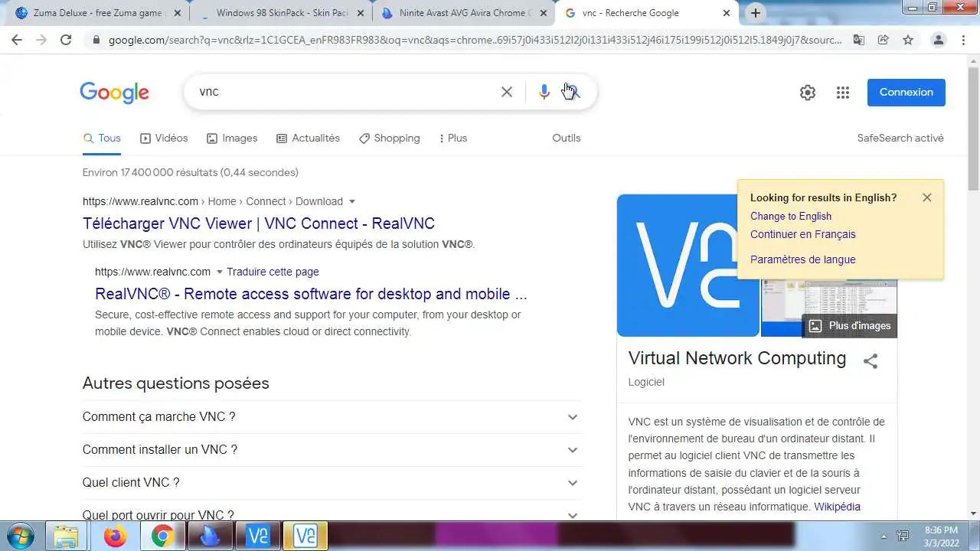Select the Shopping search filter
Screen dimensions: 980x551
390,138
